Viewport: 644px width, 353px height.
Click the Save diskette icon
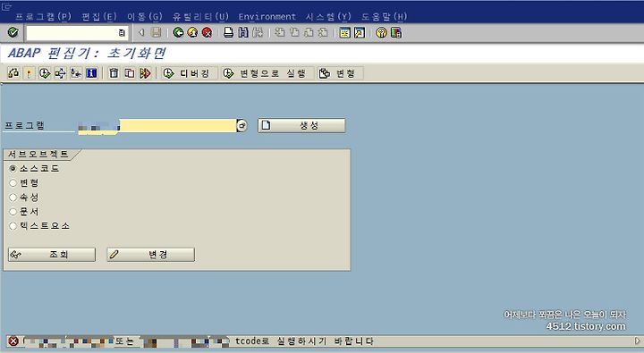pyautogui.click(x=156, y=32)
